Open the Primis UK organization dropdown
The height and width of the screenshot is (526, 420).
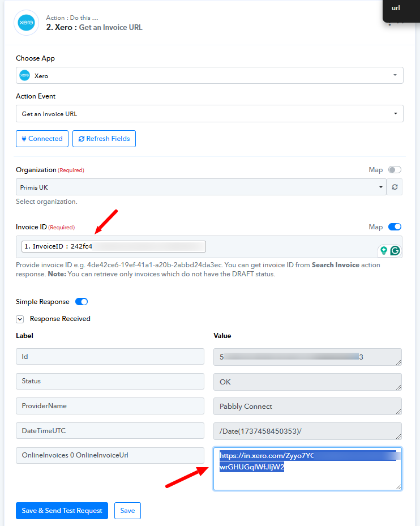pyautogui.click(x=201, y=187)
